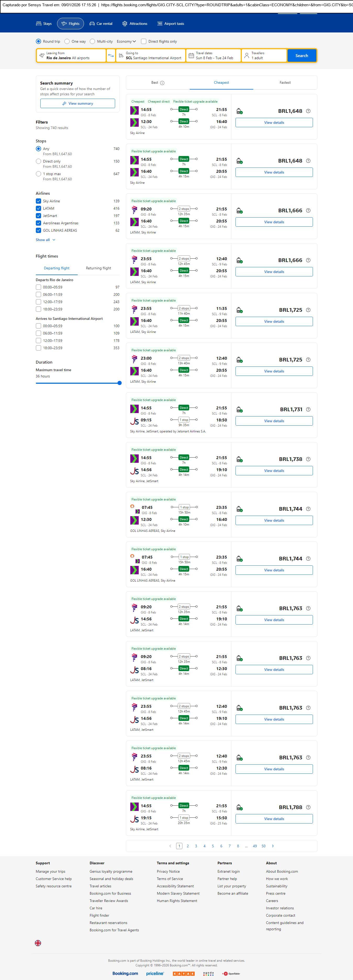
Task: Switch to the Fastest results tab
Action: [285, 82]
